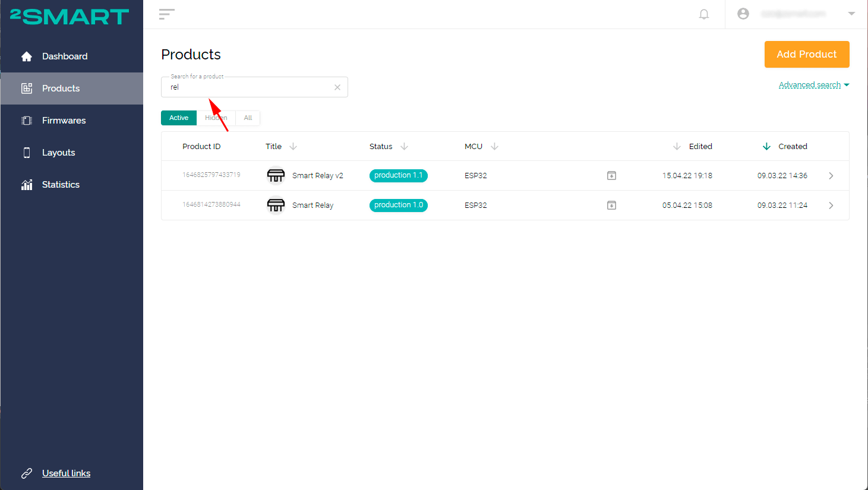Open the Useful links page

[x=67, y=473]
